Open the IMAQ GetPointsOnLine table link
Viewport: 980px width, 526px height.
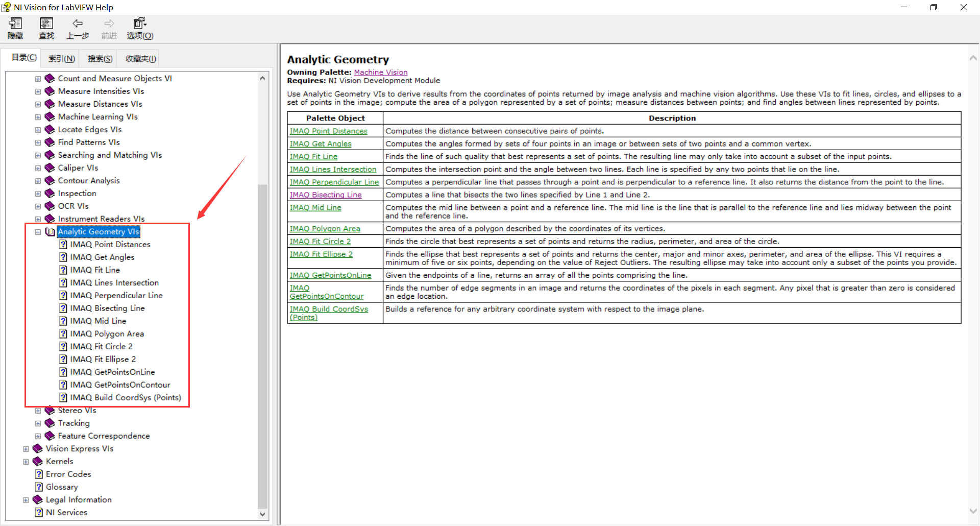tap(330, 275)
